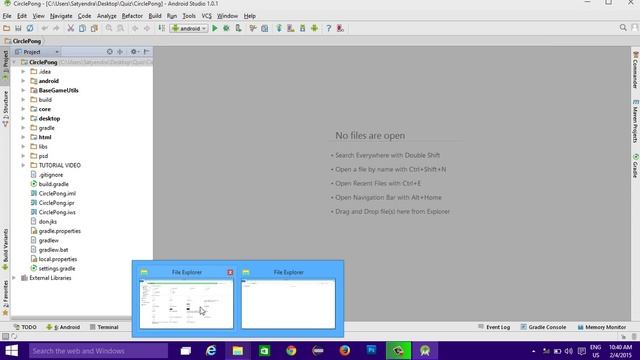
Task: Expand the TUTORIAL VIDEO folder
Action: coord(23,165)
